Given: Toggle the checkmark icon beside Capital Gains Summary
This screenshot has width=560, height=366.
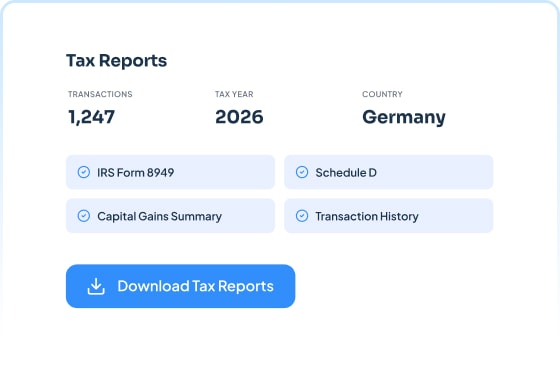Looking at the screenshot, I should 84,216.
